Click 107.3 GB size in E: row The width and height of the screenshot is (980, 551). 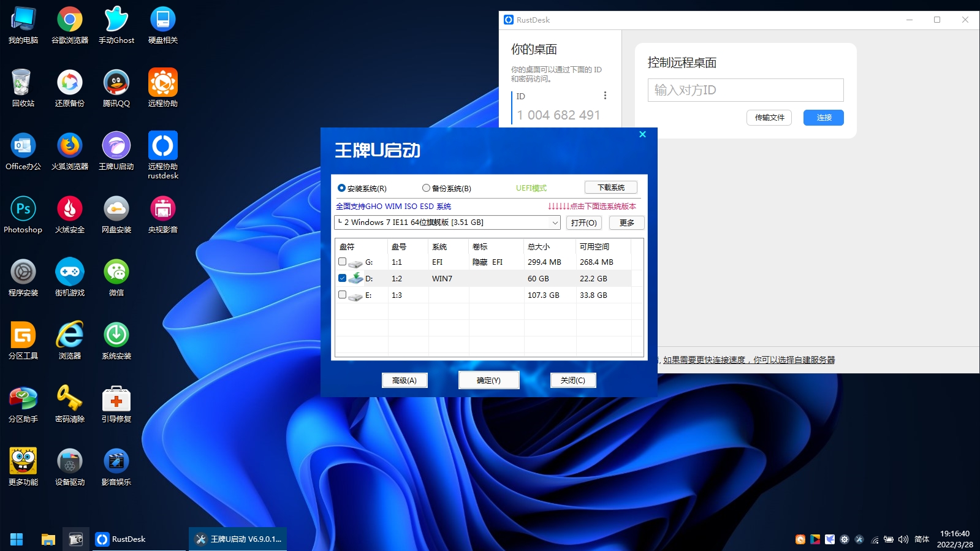click(544, 295)
